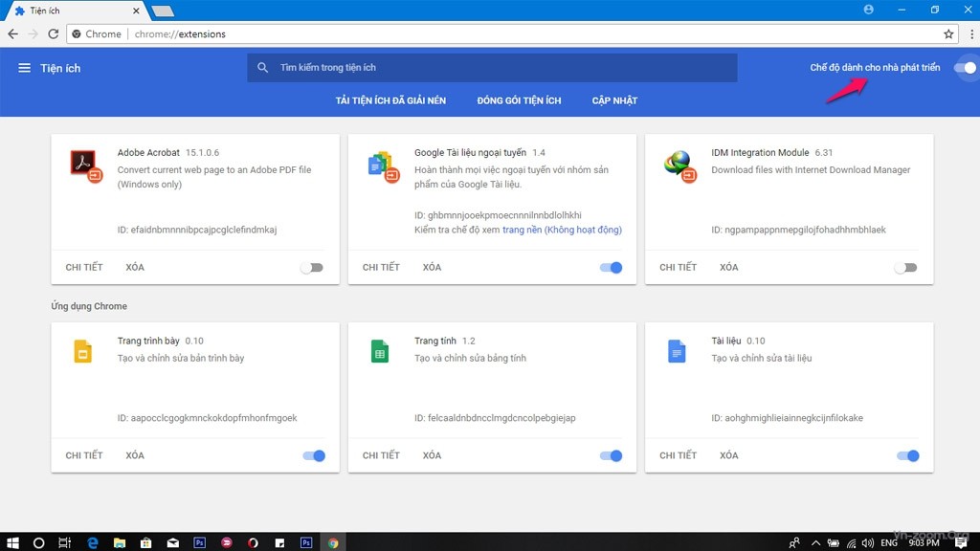Open Wi-Fi network status in tray
The width and height of the screenshot is (980, 551).
click(851, 543)
